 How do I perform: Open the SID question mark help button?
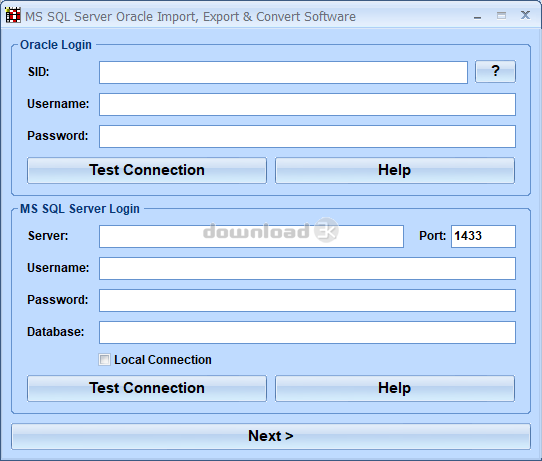pos(495,72)
